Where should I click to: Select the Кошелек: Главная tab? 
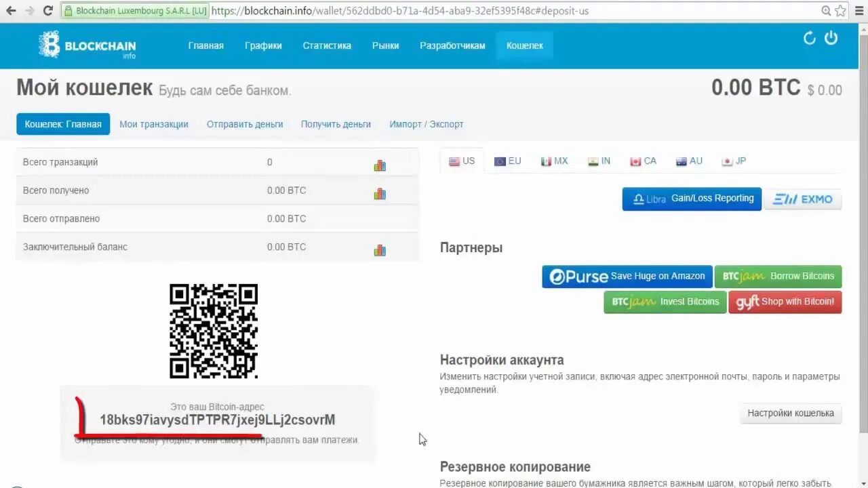(x=63, y=124)
